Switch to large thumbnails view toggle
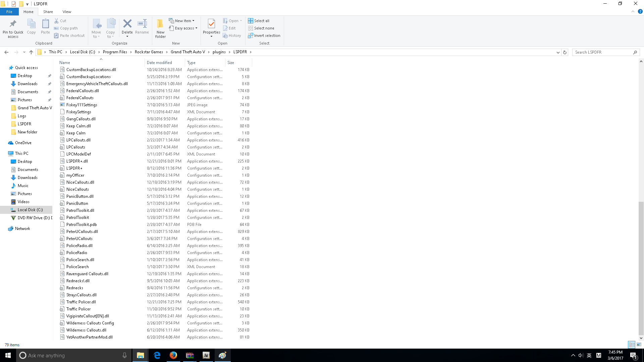Viewport: 644px width, 362px height. (x=639, y=345)
